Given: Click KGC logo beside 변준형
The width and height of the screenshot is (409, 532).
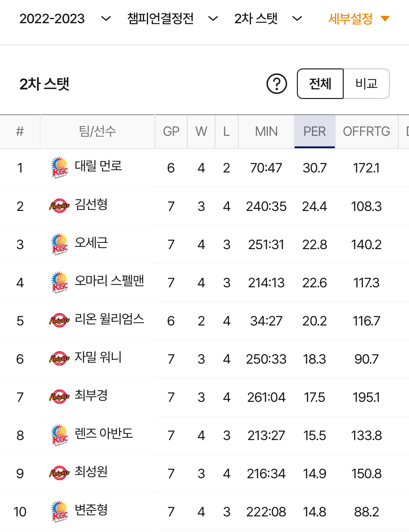Looking at the screenshot, I should pyautogui.click(x=60, y=512).
